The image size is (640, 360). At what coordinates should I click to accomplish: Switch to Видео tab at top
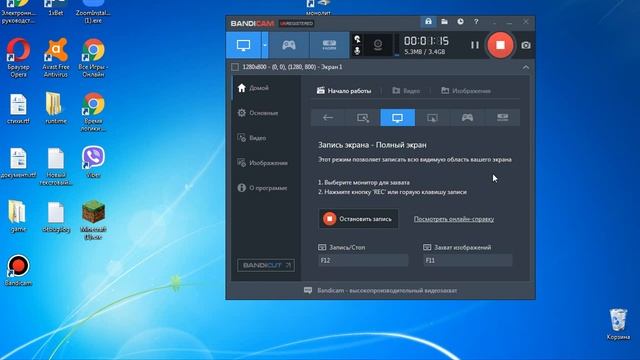point(406,91)
